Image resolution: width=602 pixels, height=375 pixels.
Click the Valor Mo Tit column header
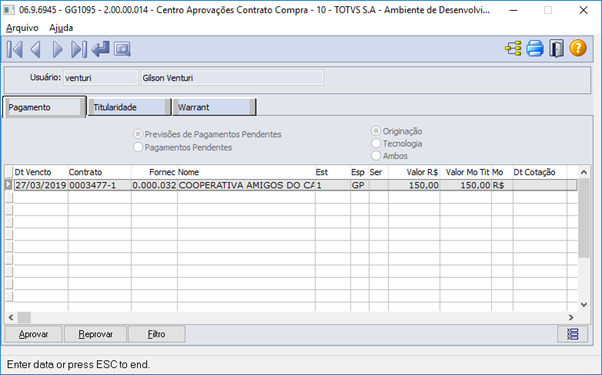[466, 172]
